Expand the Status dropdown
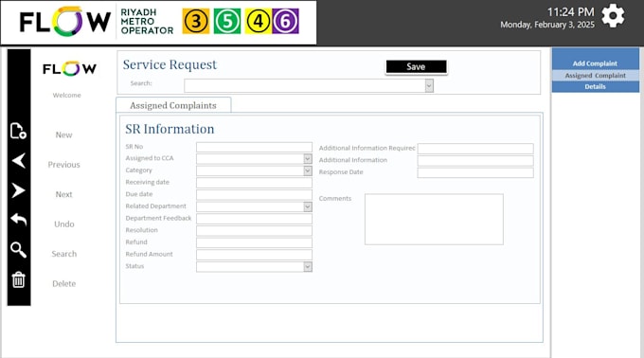Image resolution: width=644 pixels, height=358 pixels. (307, 267)
